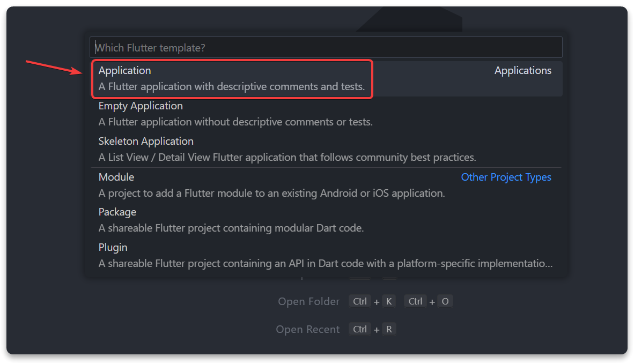Click the Ctrl key beside Open Recent

click(360, 329)
